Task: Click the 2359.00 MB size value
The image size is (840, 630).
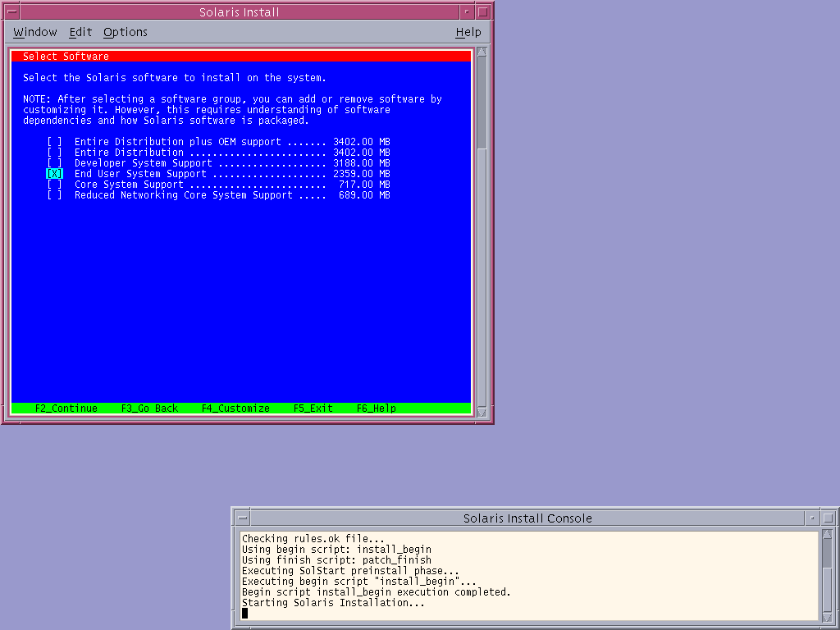Action: [x=362, y=174]
